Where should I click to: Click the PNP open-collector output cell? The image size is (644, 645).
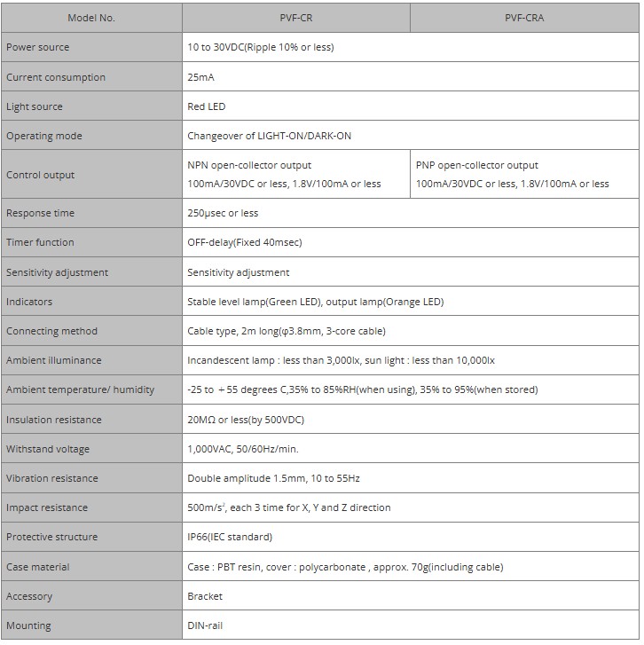512,175
